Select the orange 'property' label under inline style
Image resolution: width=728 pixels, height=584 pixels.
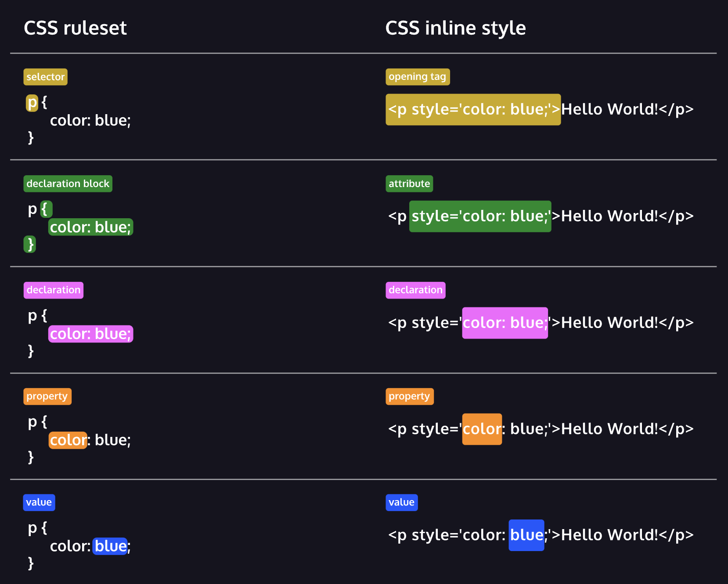410,397
